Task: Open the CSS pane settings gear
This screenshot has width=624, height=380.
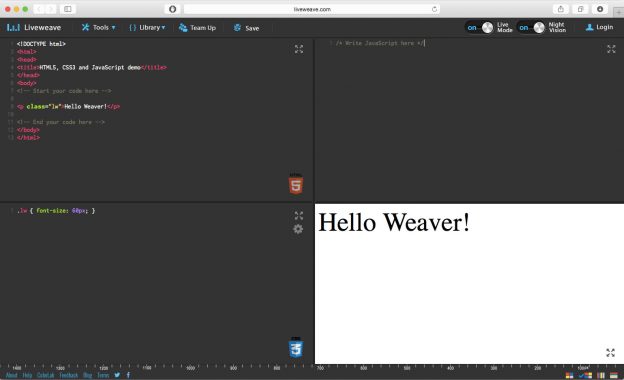Action: 298,229
